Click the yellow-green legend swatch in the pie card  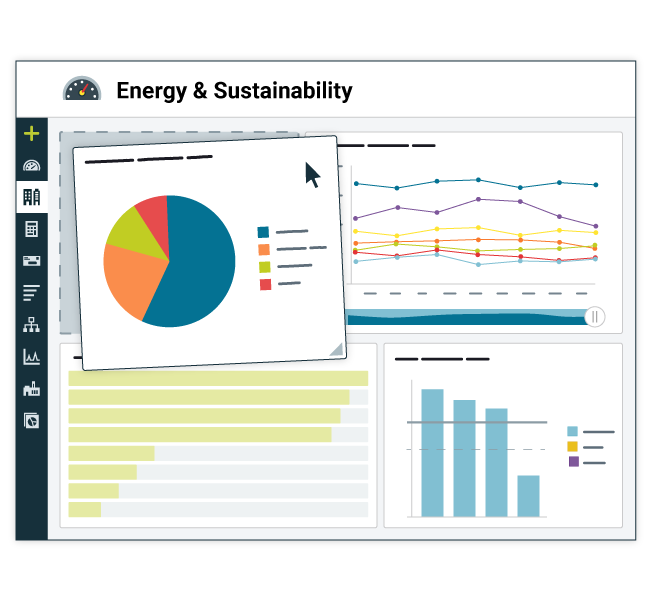pos(265,267)
